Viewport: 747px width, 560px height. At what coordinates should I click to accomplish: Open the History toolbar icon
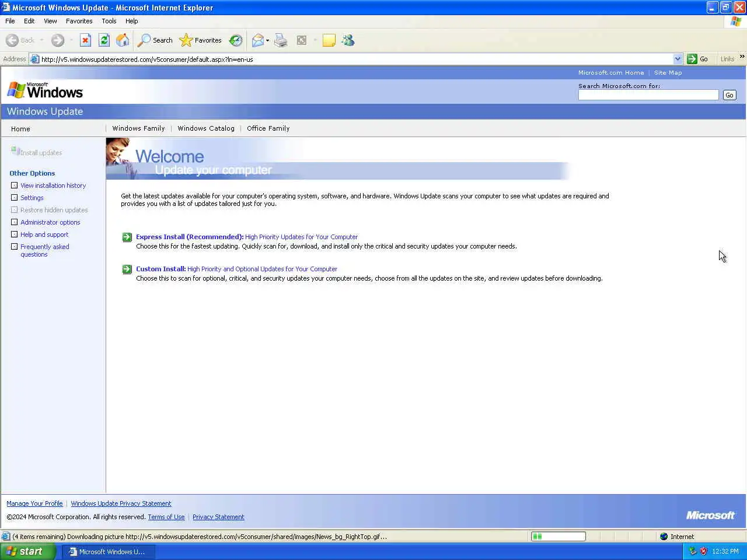click(x=236, y=40)
